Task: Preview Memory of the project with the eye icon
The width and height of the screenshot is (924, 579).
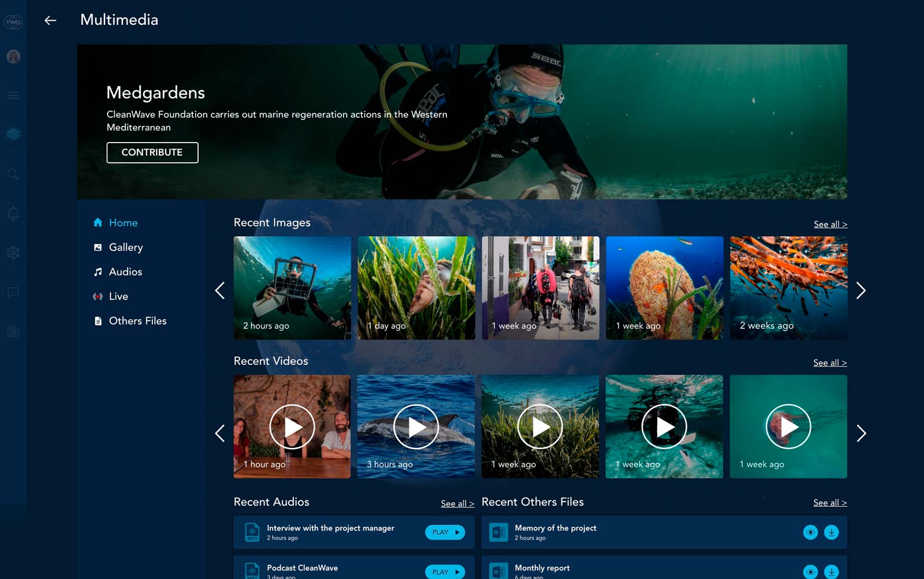Action: click(x=811, y=532)
